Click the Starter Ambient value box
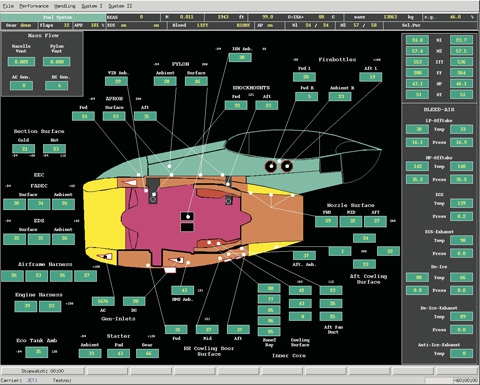 pyautogui.click(x=90, y=353)
